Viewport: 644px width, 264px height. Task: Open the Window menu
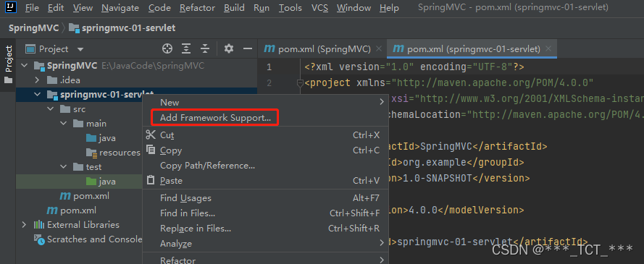point(354,8)
